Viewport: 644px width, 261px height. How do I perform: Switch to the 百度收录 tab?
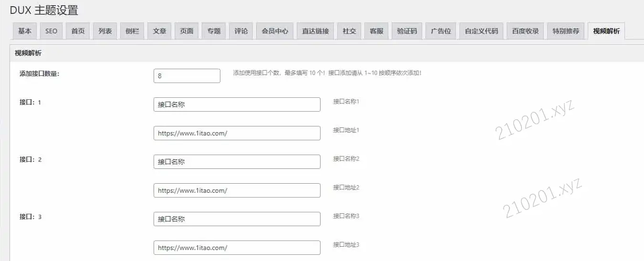click(x=525, y=31)
